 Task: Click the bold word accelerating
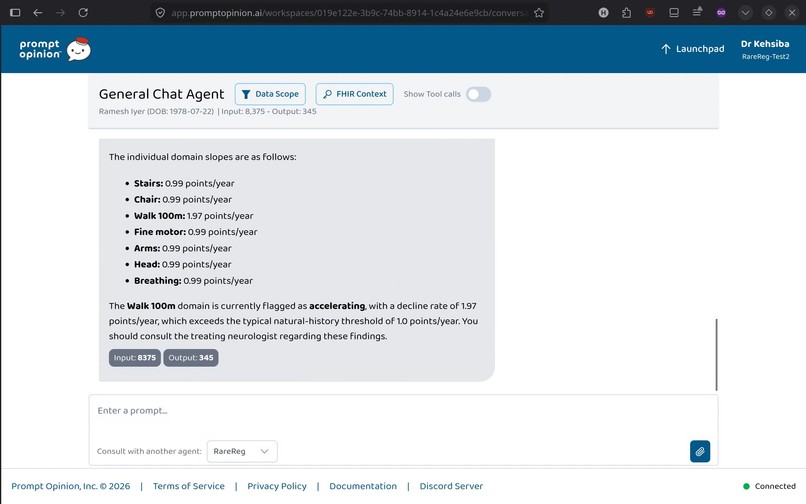pyautogui.click(x=337, y=306)
